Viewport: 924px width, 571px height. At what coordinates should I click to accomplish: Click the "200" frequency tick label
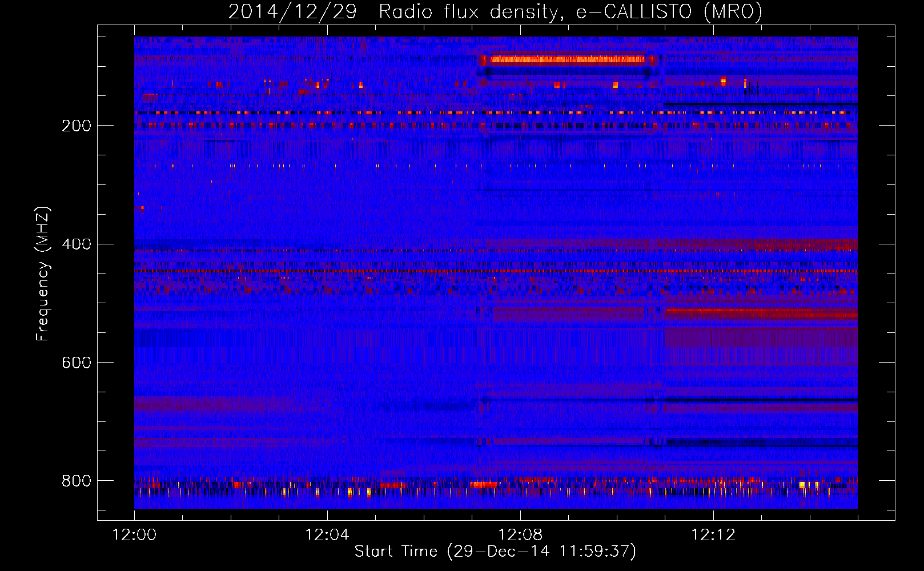[77, 126]
